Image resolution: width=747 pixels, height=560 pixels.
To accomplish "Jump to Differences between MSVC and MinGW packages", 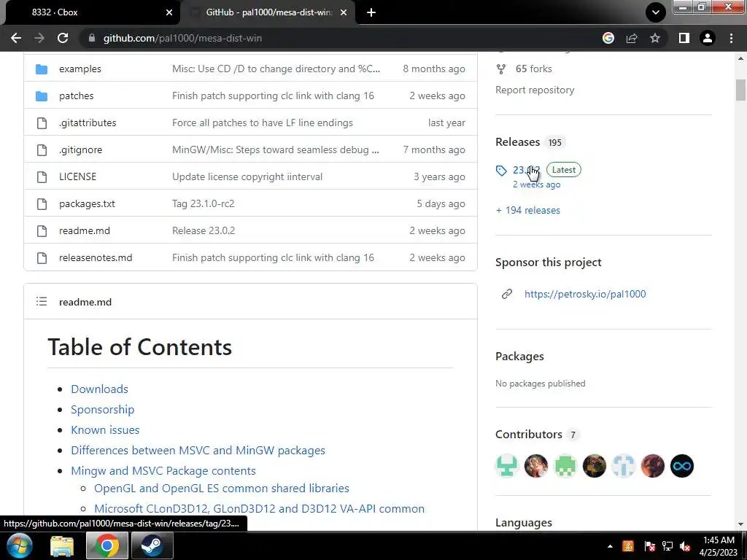I will pos(198,451).
